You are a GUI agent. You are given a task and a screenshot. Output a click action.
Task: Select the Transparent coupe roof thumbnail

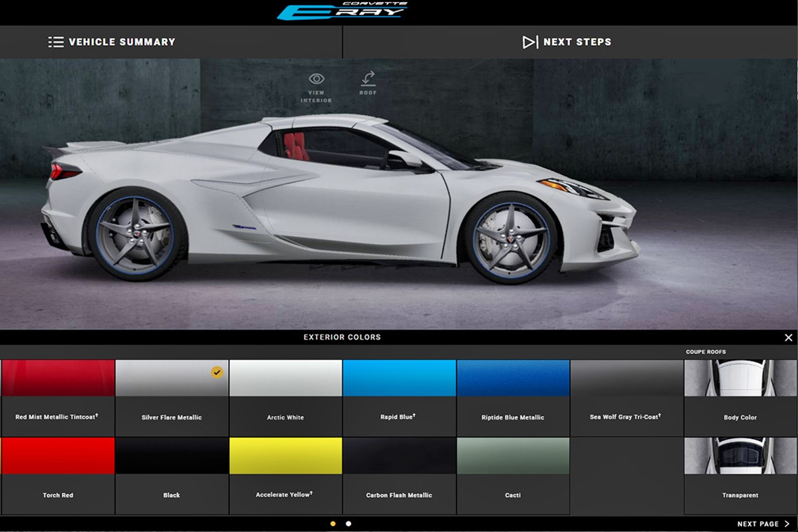pyautogui.click(x=740, y=456)
